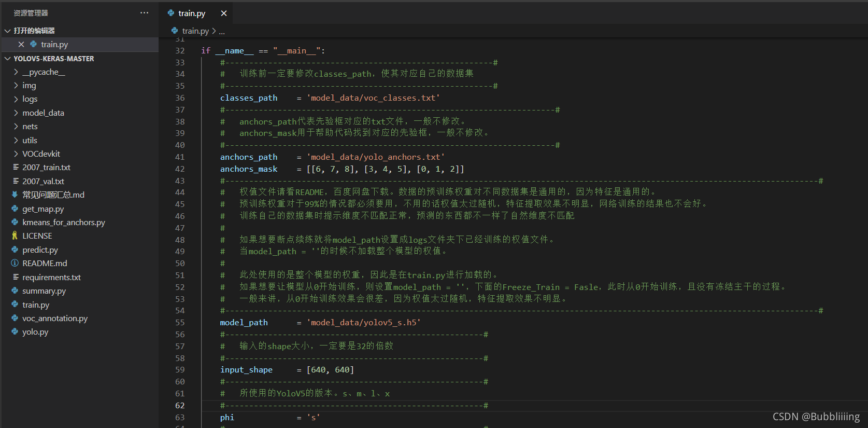Image resolution: width=868 pixels, height=428 pixels.
Task: Open kmeans_for_anchors.py from the explorer
Action: [64, 223]
